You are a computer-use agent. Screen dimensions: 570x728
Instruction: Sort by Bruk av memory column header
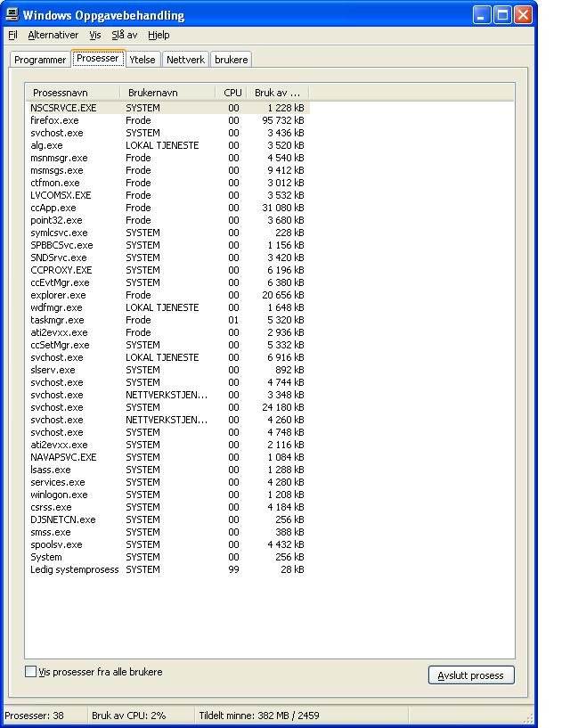click(x=278, y=93)
